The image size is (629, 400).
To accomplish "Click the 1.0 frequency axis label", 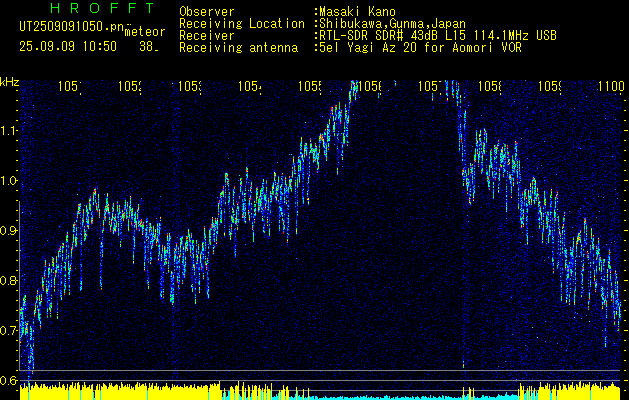I will coord(10,181).
